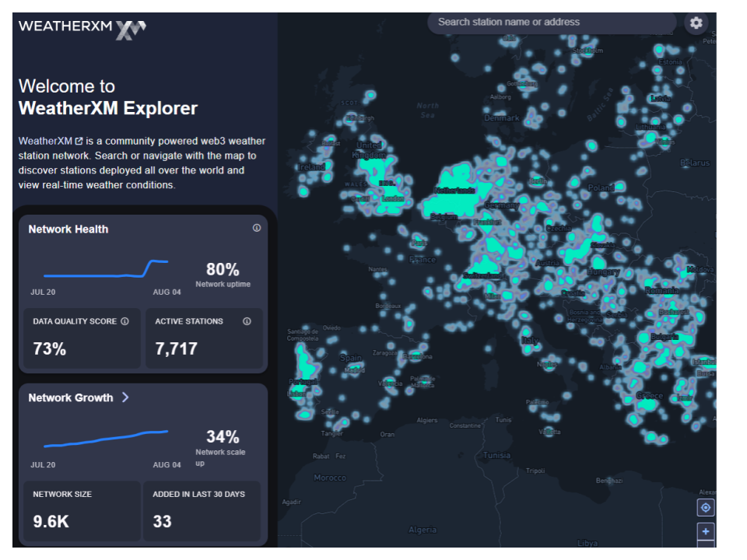Click the 73% data quality score
The width and height of the screenshot is (747, 560).
pyautogui.click(x=50, y=349)
